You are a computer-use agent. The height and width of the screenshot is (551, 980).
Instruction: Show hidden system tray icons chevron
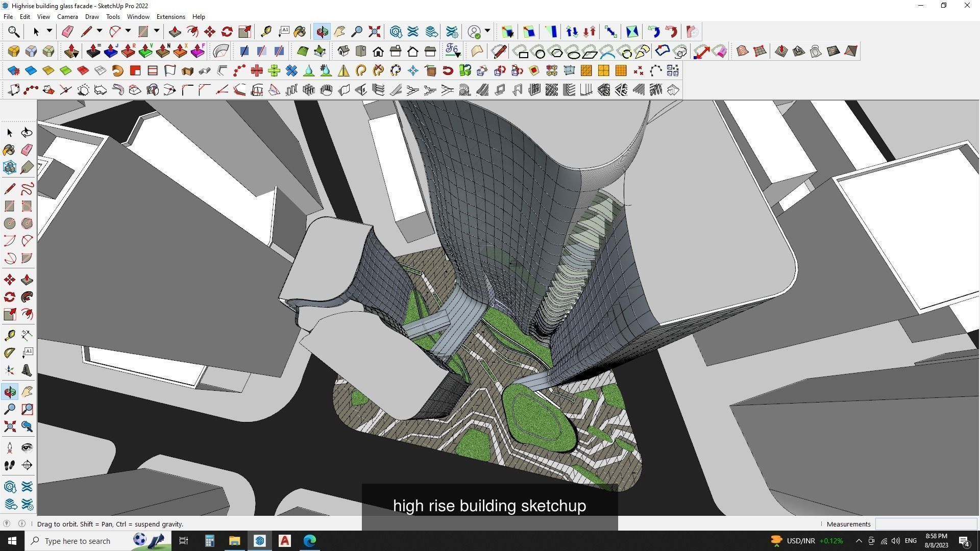859,541
